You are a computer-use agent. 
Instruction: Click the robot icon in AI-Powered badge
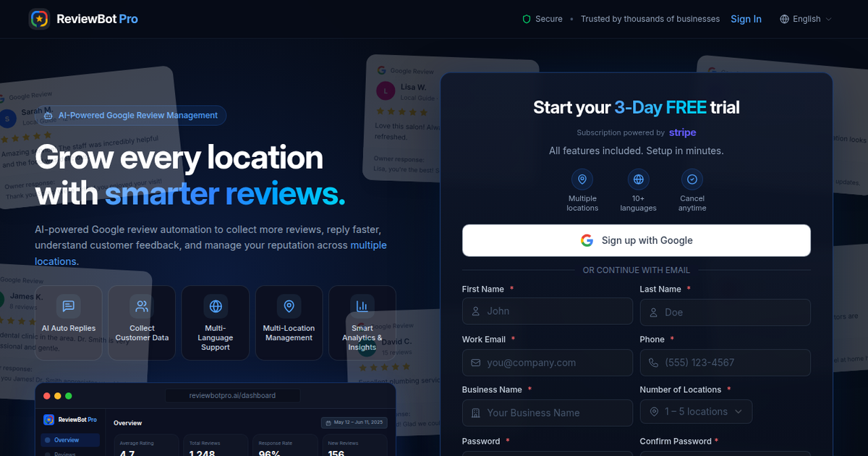pos(48,116)
